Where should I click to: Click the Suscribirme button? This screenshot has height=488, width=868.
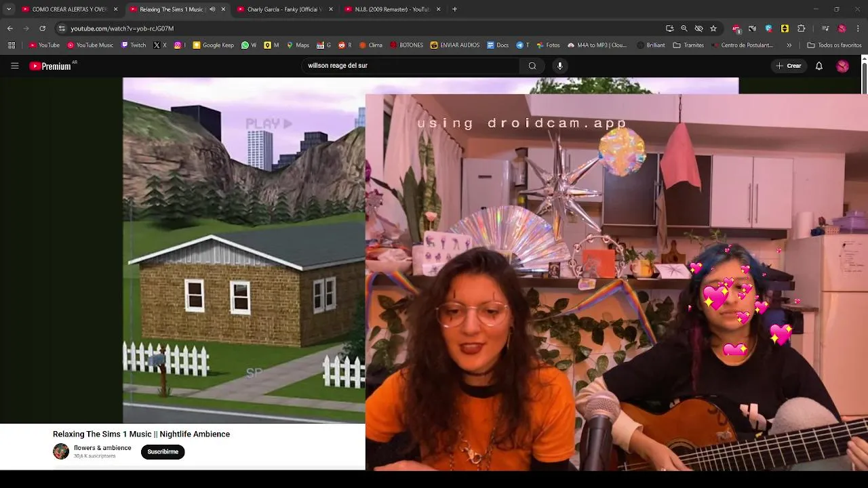[x=163, y=452]
